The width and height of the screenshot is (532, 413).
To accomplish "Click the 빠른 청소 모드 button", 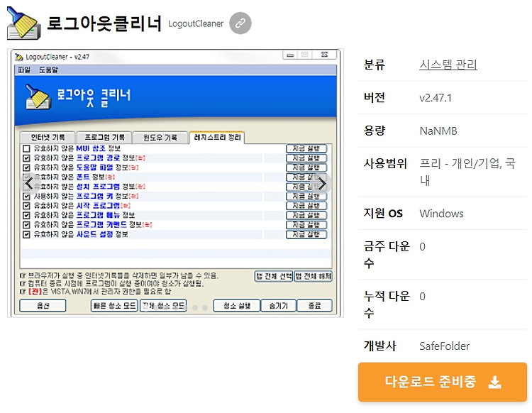I will tap(114, 305).
